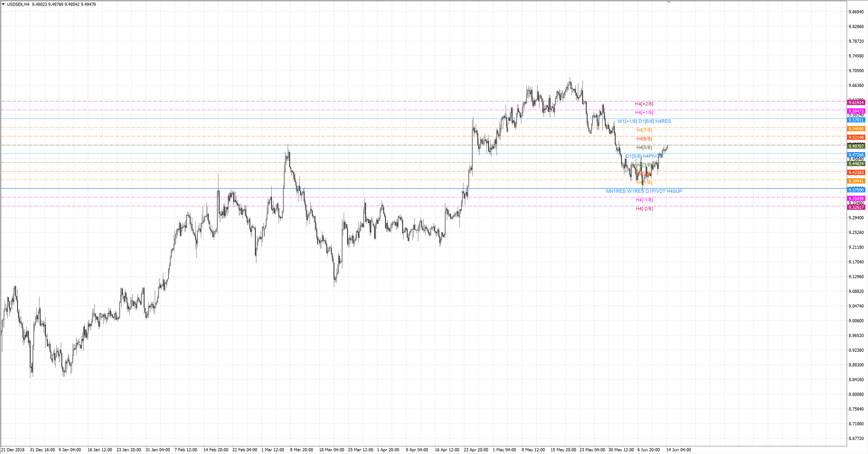
Task: Click the chart shift triangle marker at top
Action: coord(669,2)
